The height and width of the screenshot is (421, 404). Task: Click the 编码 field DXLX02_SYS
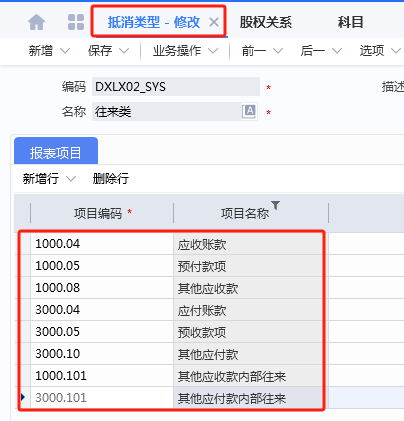coord(176,87)
